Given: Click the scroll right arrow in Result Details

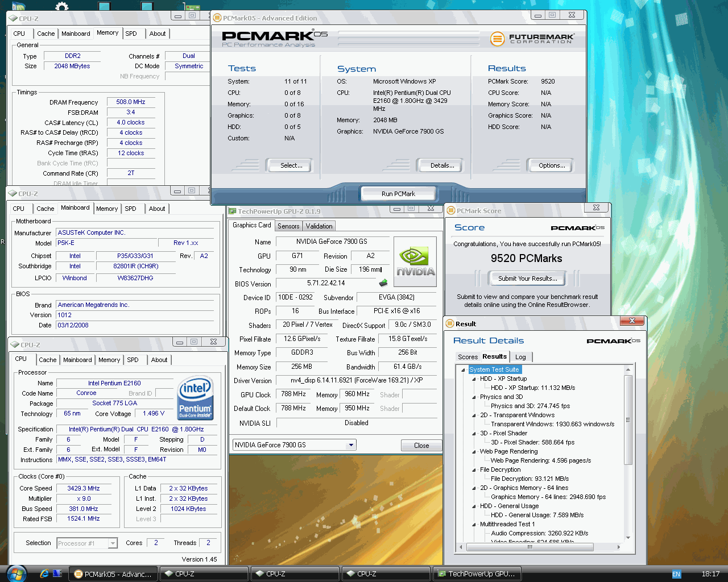Looking at the screenshot, I should (619, 547).
